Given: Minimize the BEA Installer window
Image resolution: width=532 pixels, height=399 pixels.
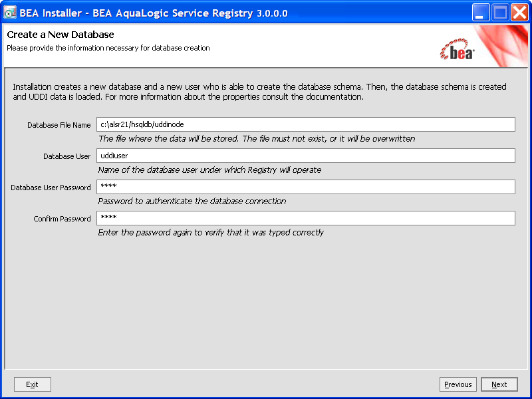Looking at the screenshot, I should (480, 13).
